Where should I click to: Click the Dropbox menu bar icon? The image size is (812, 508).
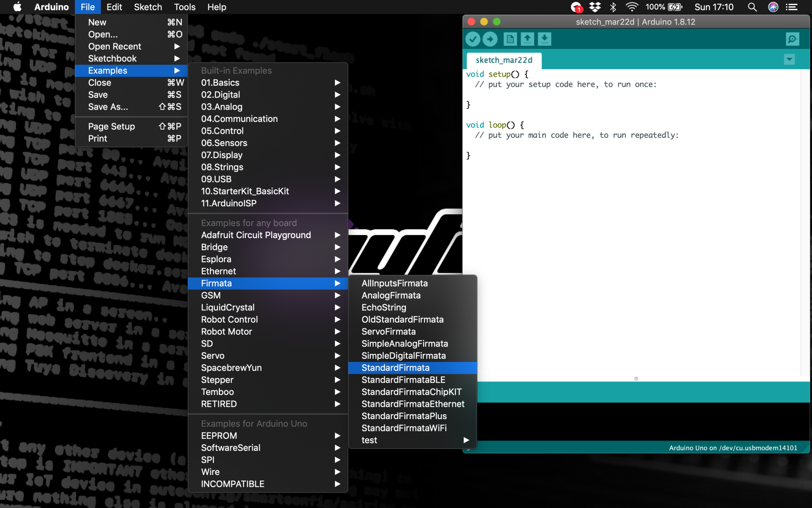point(595,7)
